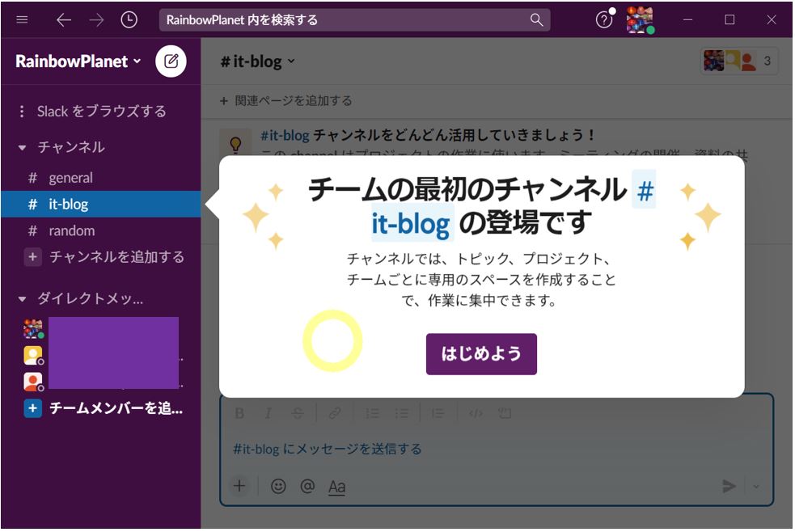Navigate back with the left arrow

pos(64,20)
